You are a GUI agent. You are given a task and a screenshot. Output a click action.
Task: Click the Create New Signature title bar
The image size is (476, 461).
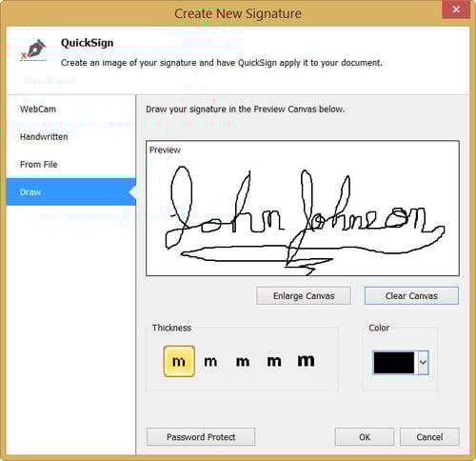pos(238,13)
